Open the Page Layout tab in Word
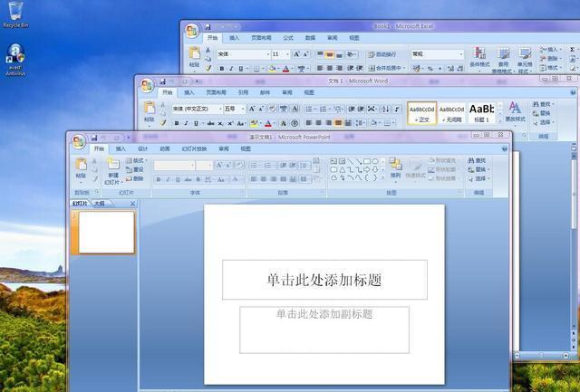The height and width of the screenshot is (392, 580). 216,92
